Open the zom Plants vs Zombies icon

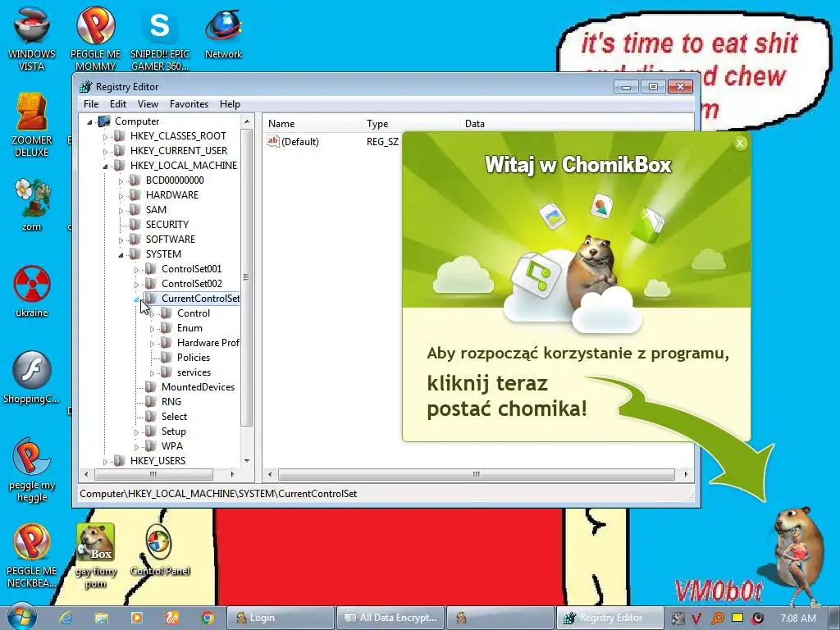32,204
